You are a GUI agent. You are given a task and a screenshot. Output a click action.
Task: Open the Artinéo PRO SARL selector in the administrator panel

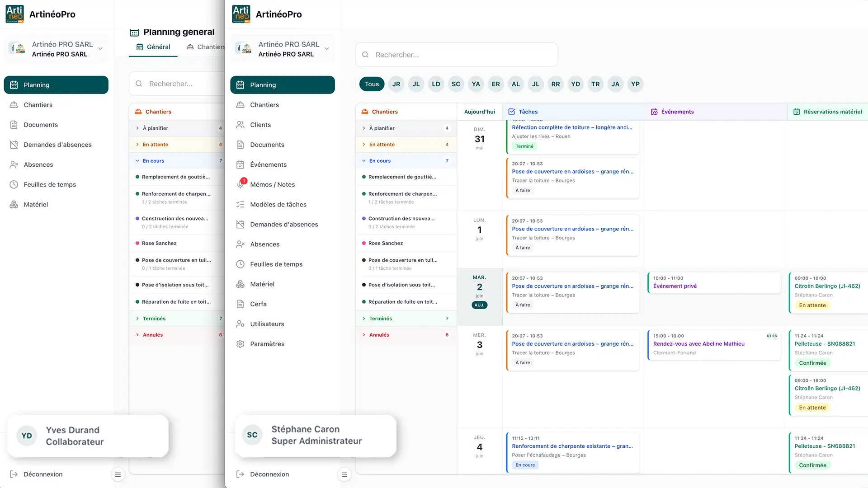(x=283, y=49)
